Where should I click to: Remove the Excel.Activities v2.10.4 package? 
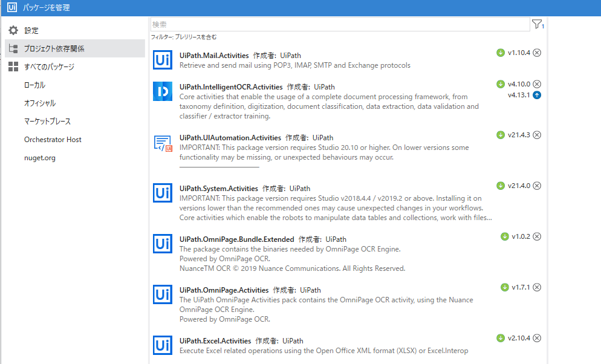[537, 338]
